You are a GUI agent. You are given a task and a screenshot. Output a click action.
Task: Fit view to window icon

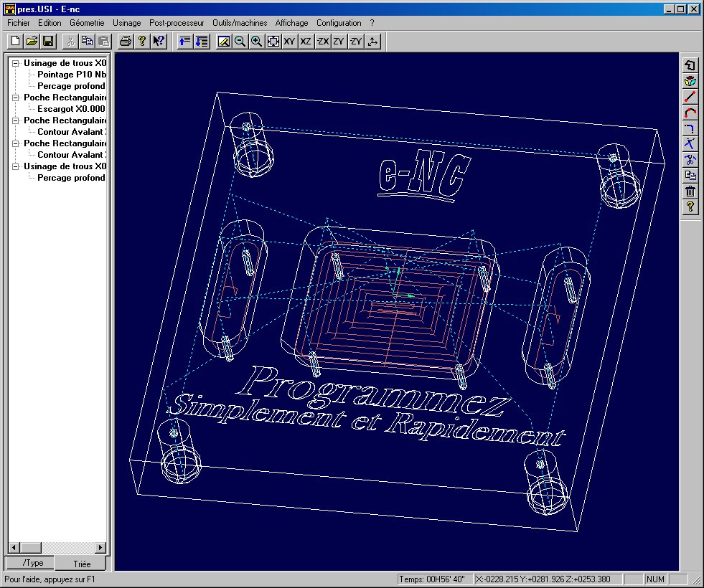coord(273,42)
